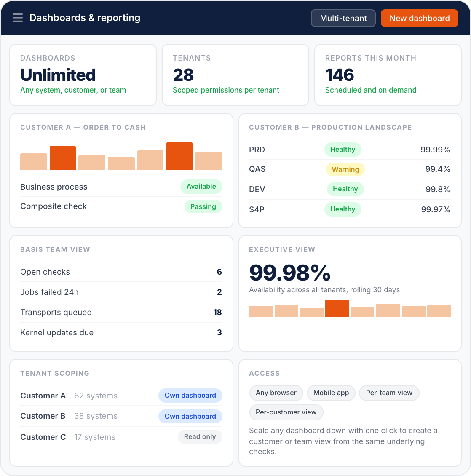
Task: Click the first dark orange bar in Customer A chart
Action: pyautogui.click(x=63, y=158)
